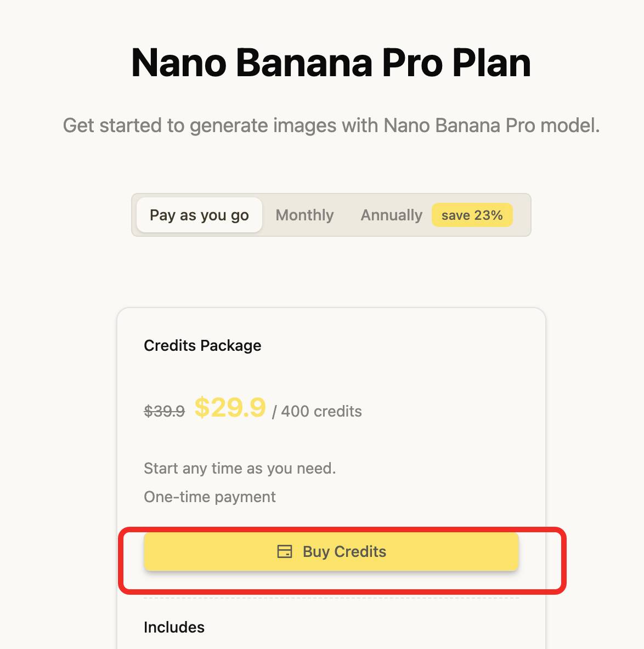Click the One-time payment text
This screenshot has width=644, height=649.
210,497
